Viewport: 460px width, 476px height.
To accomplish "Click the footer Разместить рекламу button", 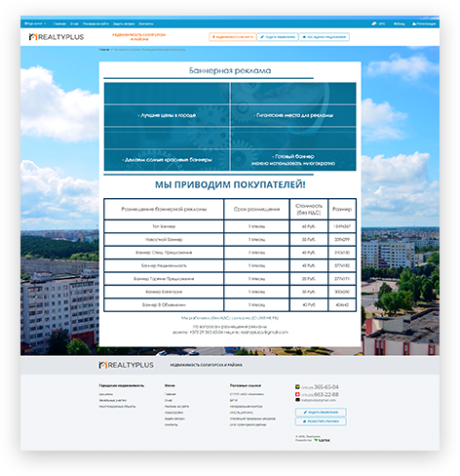I will pyautogui.click(x=321, y=421).
